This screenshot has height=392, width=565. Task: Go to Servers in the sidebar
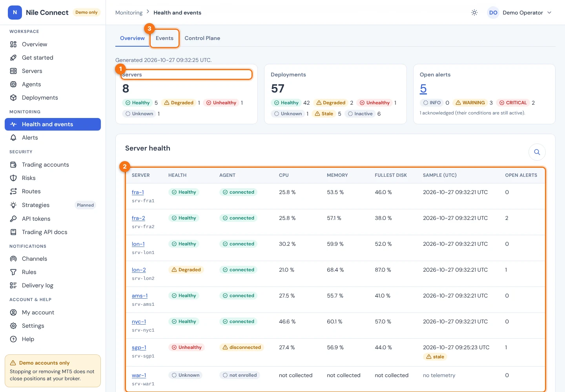[x=53, y=71]
